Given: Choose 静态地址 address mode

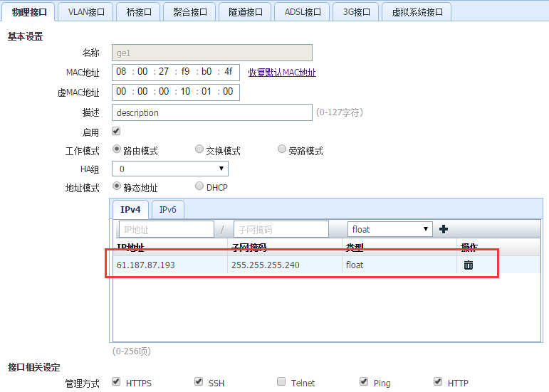Looking at the screenshot, I should pyautogui.click(x=116, y=186).
